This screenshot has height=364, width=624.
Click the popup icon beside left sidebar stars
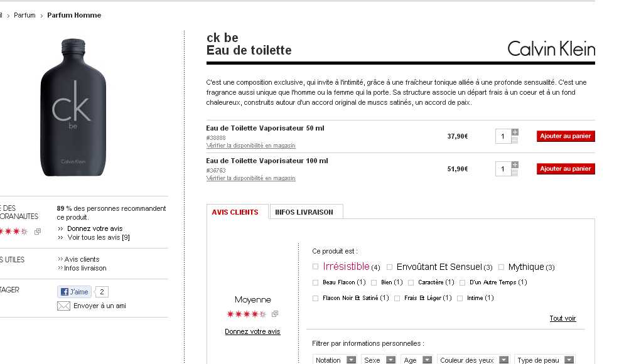click(38, 232)
